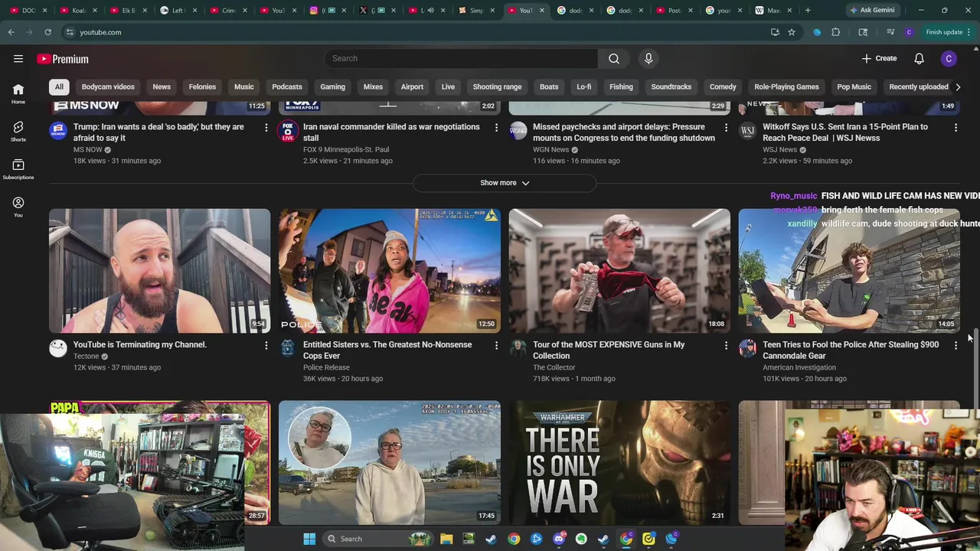Open options for Tectone termination video
980x551 pixels.
(266, 346)
